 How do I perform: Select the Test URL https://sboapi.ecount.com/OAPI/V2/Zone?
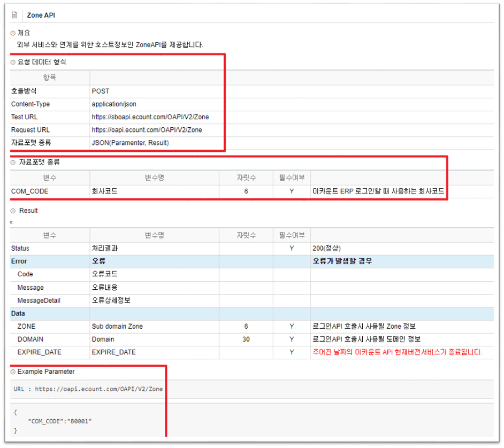point(150,117)
